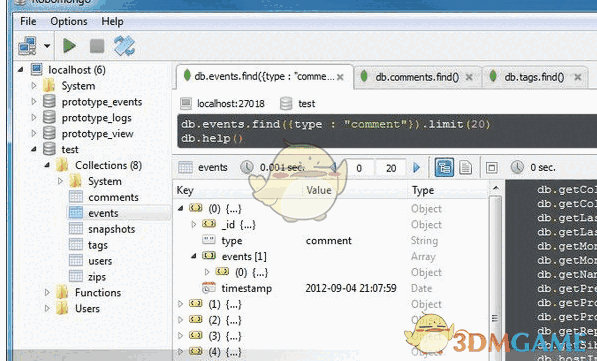Click the prototype_view database icon
This screenshot has width=597, height=361.
[49, 134]
